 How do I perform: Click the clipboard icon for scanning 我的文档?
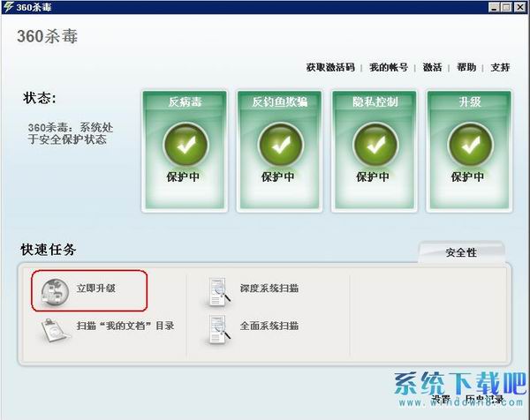pyautogui.click(x=55, y=331)
